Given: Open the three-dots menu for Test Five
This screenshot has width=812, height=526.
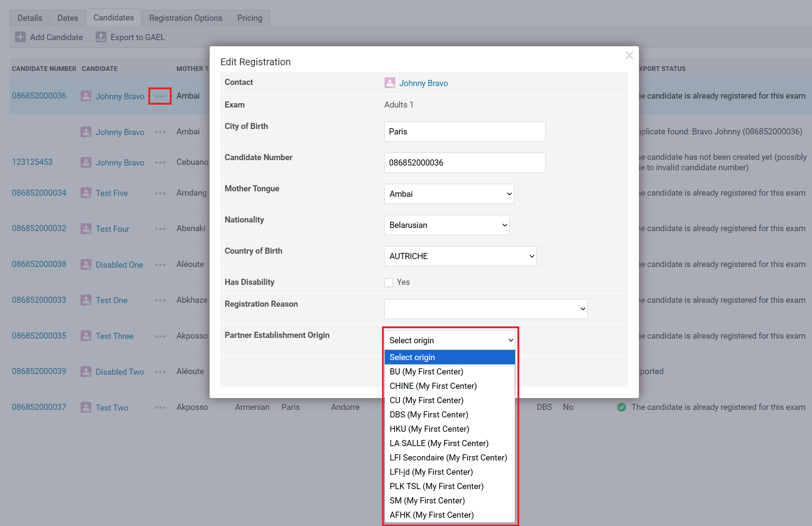Looking at the screenshot, I should 160,193.
